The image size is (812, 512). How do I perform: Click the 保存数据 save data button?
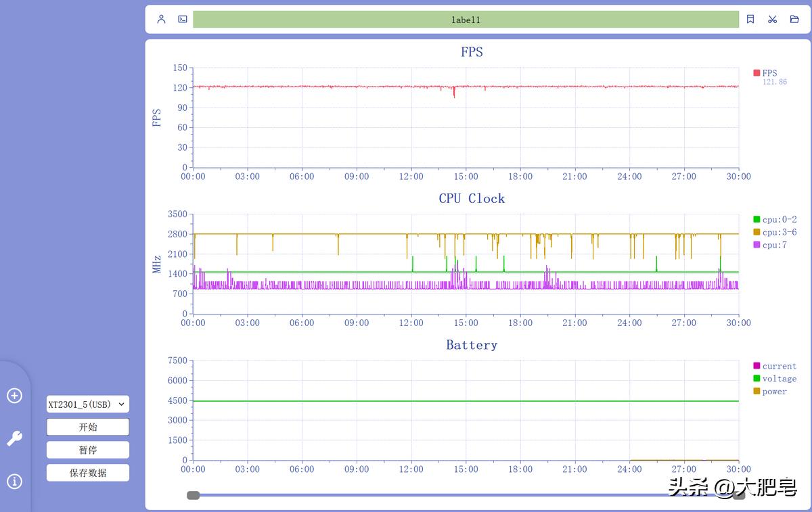pos(87,473)
